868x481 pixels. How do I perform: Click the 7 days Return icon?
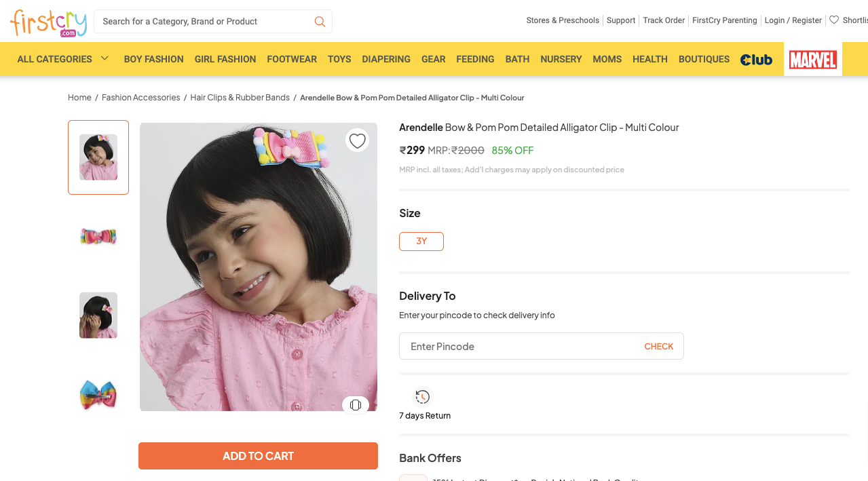click(422, 397)
